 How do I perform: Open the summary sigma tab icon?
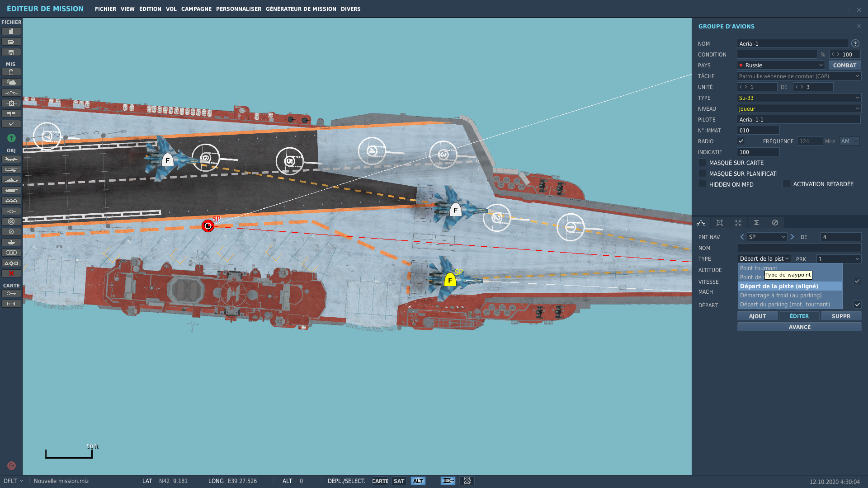[756, 223]
